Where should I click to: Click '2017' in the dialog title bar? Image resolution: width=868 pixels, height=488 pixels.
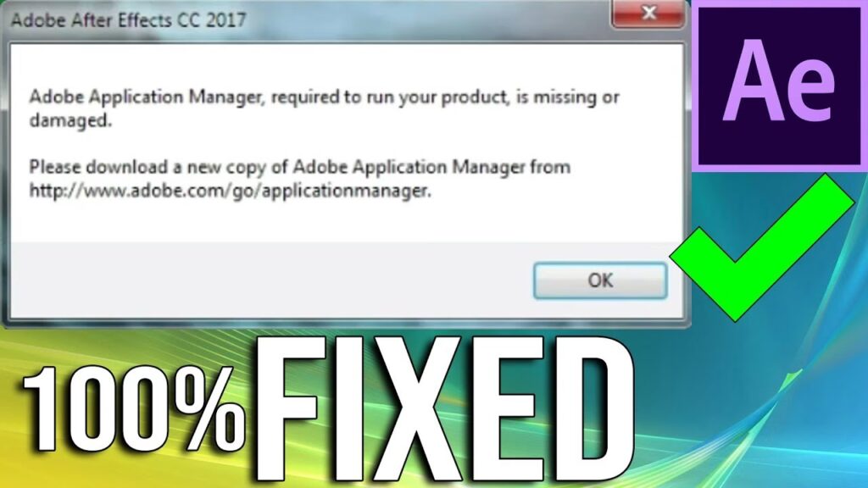(x=225, y=20)
